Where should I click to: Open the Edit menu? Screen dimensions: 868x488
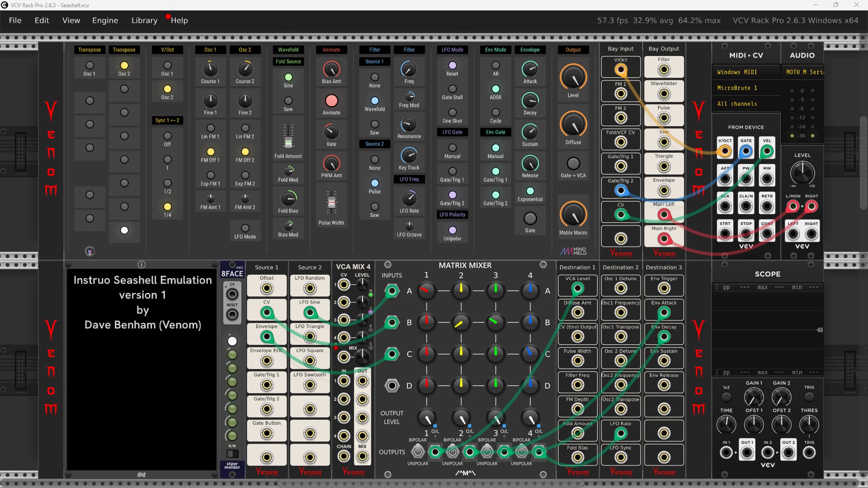click(x=42, y=20)
